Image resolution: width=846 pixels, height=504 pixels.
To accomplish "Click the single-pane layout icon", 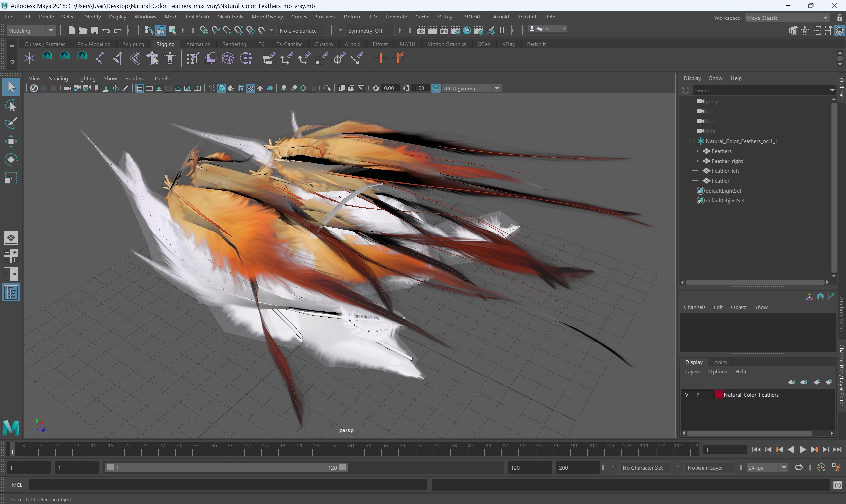I will tap(11, 238).
